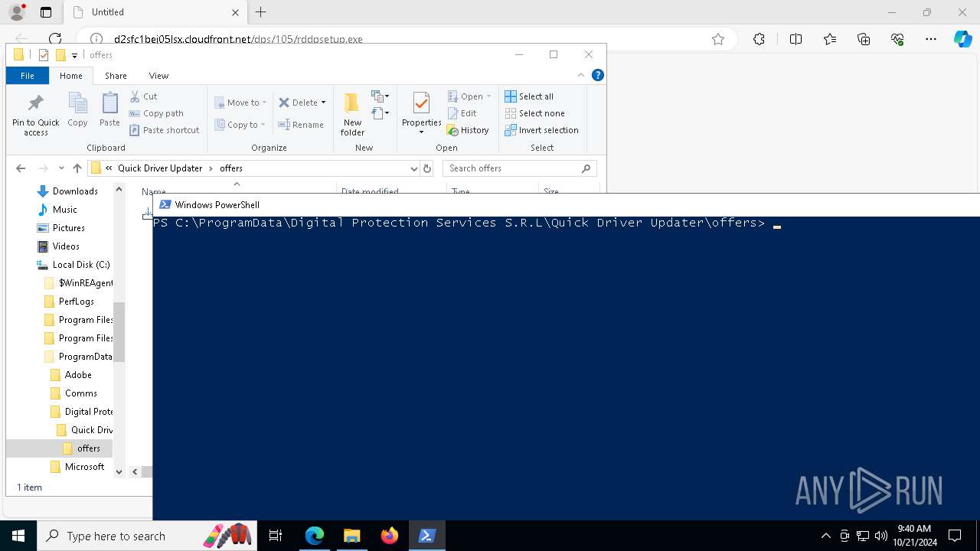The image size is (980, 551).
Task: Expand the Delete options arrow
Action: 323,103
